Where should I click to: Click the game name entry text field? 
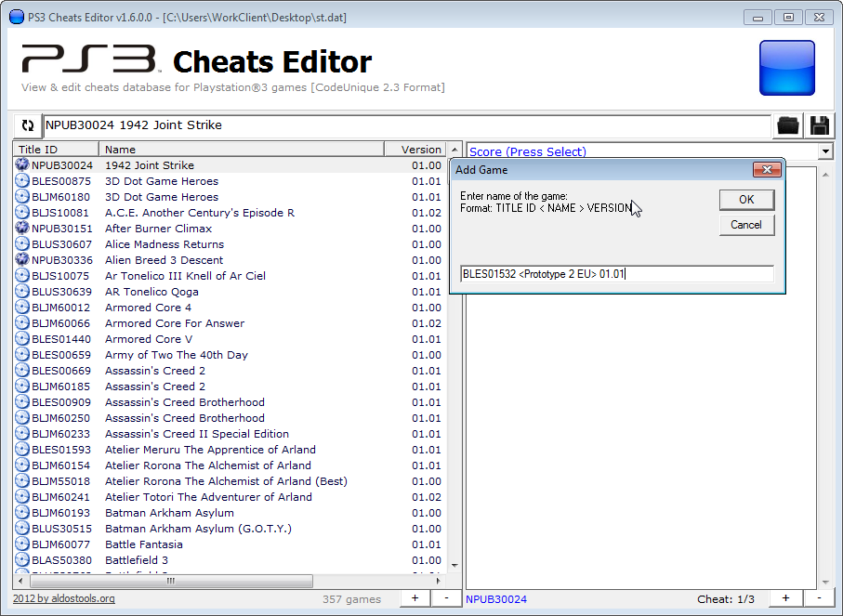(x=617, y=274)
